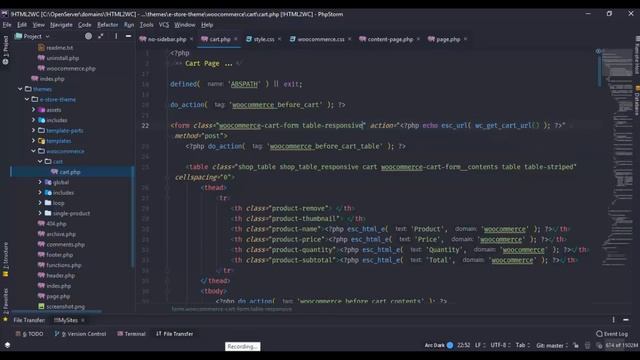Open the Version Control tool window
The width and height of the screenshot is (640, 360).
(80, 333)
